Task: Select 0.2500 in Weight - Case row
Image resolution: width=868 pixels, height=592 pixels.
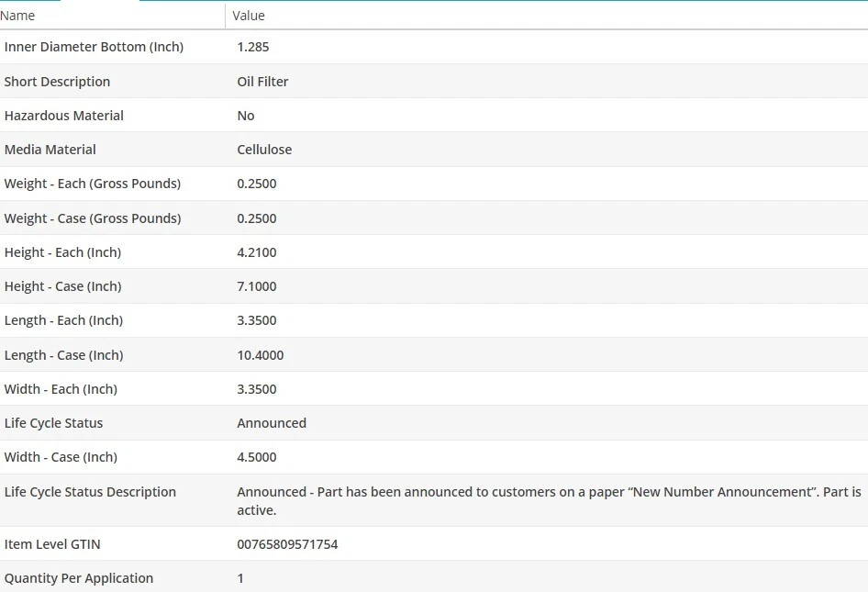Action: (x=257, y=218)
